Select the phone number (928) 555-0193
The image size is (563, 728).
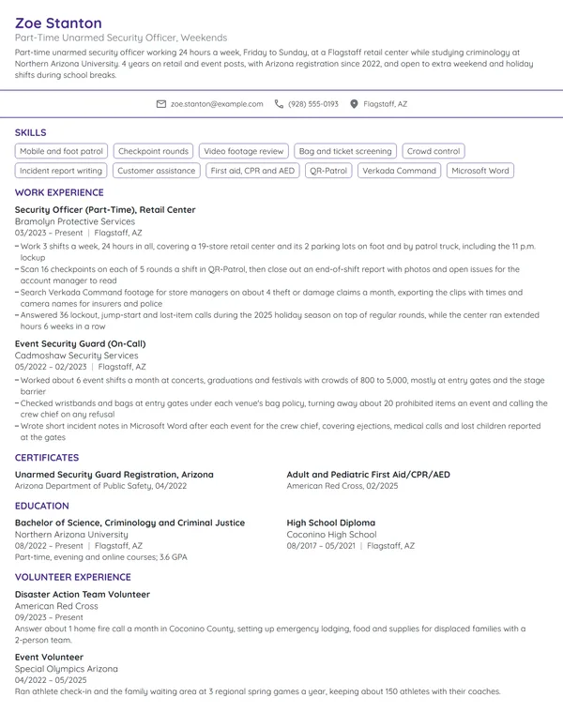pyautogui.click(x=313, y=104)
